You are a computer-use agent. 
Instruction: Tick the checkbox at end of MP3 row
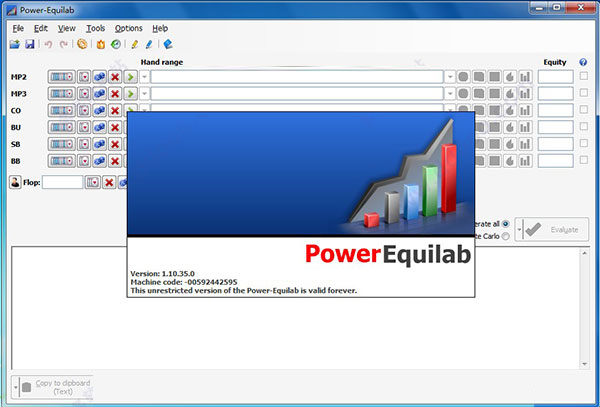pyautogui.click(x=584, y=93)
